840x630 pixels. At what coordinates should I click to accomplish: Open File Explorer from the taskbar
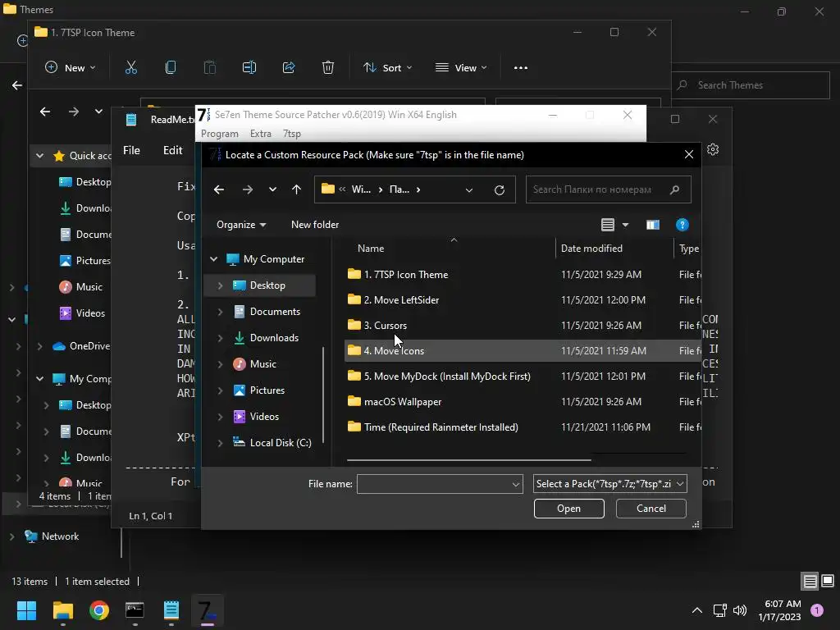tap(62, 610)
